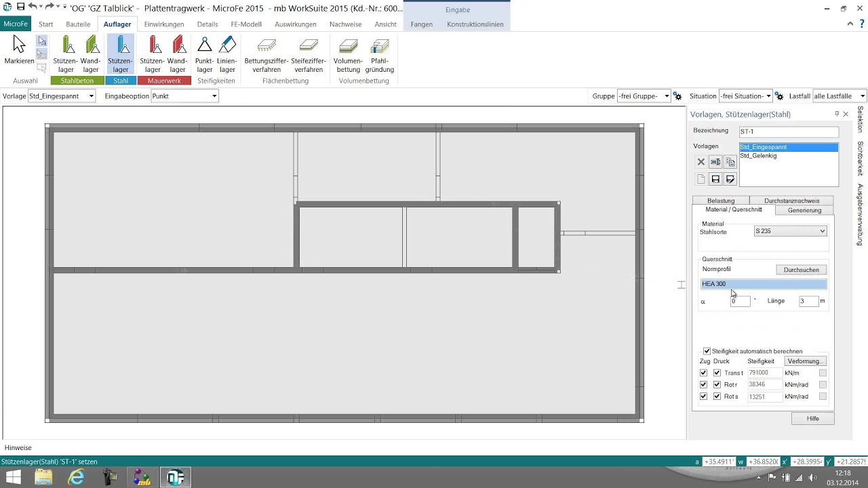The width and height of the screenshot is (868, 488).
Task: Click the save-as template icon
Action: click(x=730, y=179)
